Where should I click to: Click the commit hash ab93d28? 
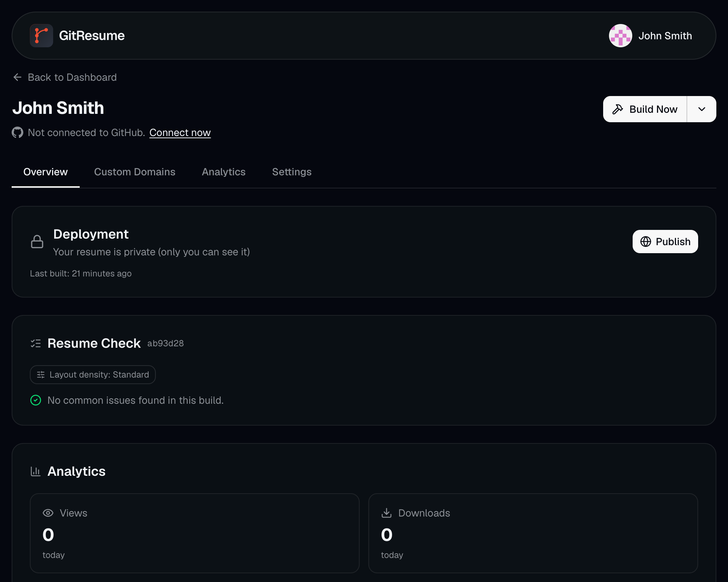click(x=165, y=343)
